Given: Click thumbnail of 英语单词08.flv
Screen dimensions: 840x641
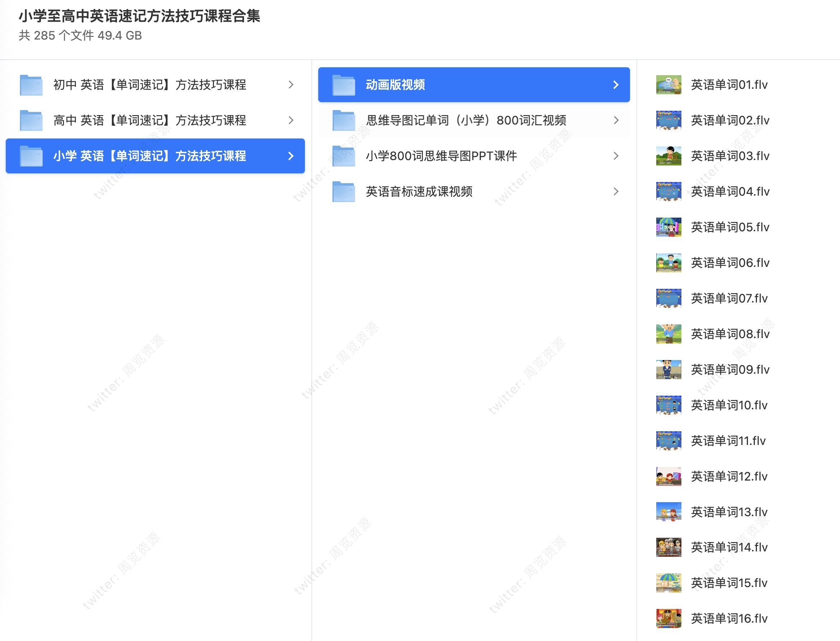Looking at the screenshot, I should coord(668,334).
